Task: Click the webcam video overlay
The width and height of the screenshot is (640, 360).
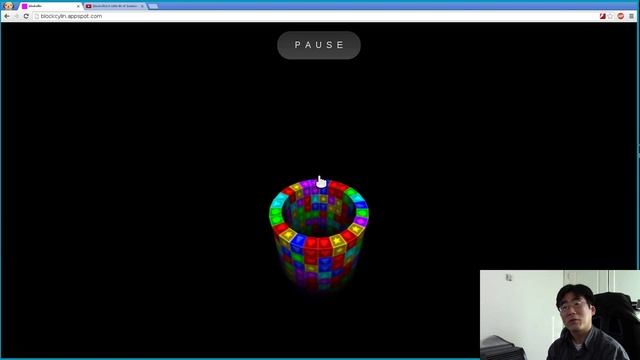Action: pos(560,315)
